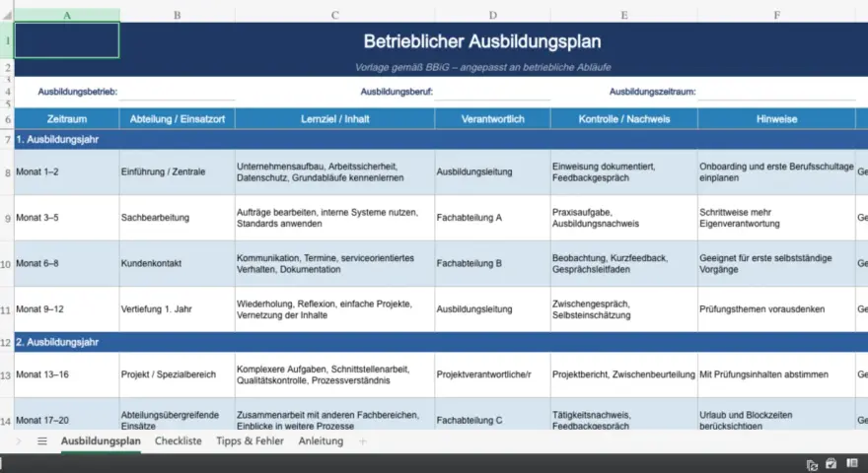This screenshot has width=868, height=473.
Task: Click the 'Abteilung / Einsatzort' header
Action: coord(178,119)
